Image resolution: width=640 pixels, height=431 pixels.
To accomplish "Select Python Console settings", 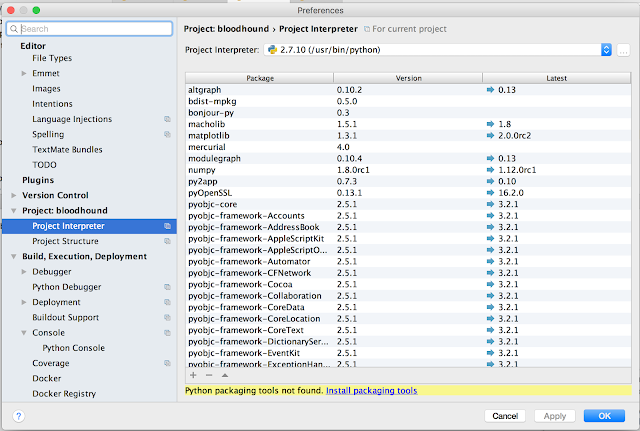I will pos(73,348).
